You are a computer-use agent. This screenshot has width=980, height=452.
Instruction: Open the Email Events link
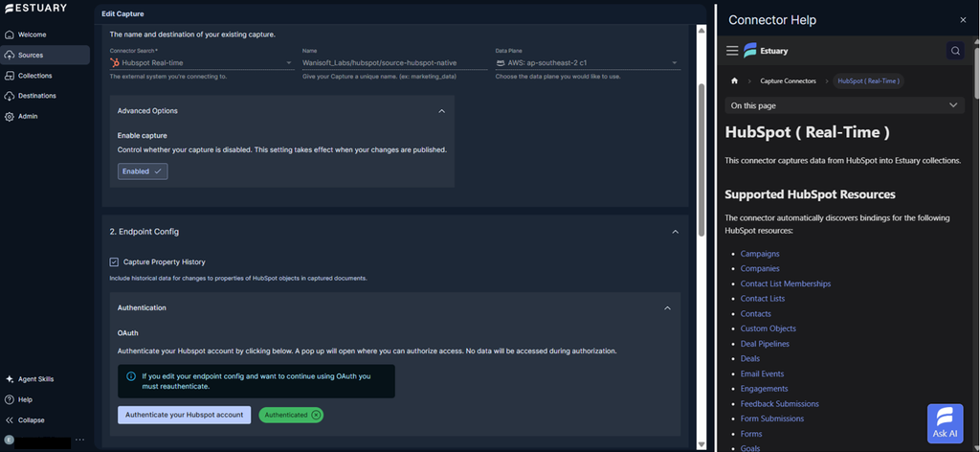click(x=762, y=373)
